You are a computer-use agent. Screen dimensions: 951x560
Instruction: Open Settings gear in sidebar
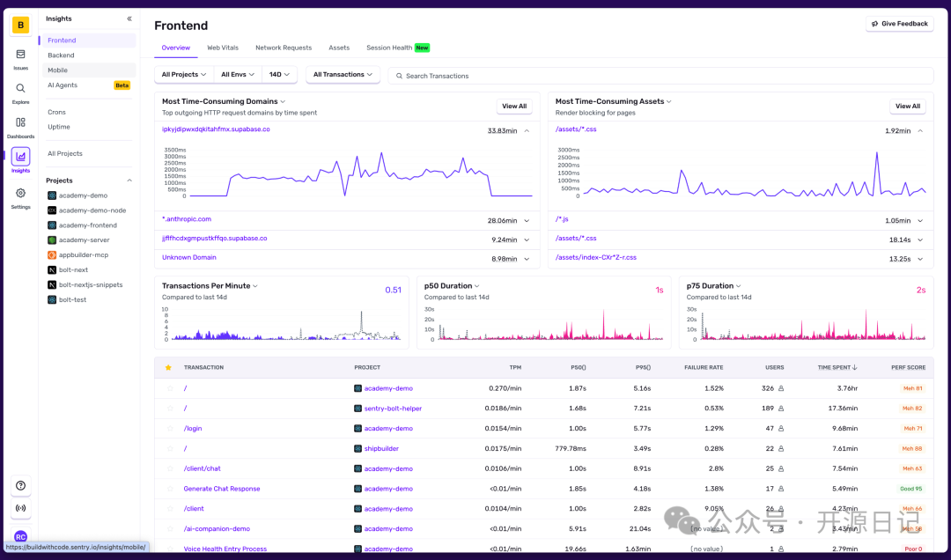point(20,197)
